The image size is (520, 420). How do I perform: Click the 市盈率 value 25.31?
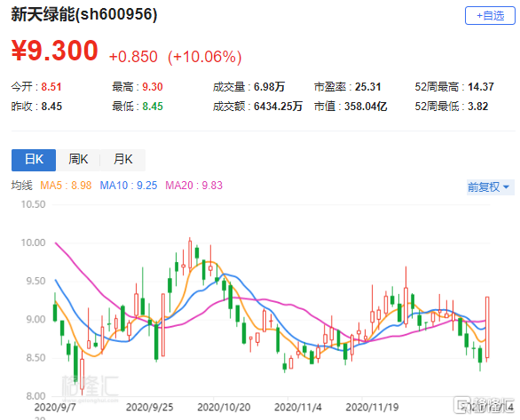coord(367,87)
